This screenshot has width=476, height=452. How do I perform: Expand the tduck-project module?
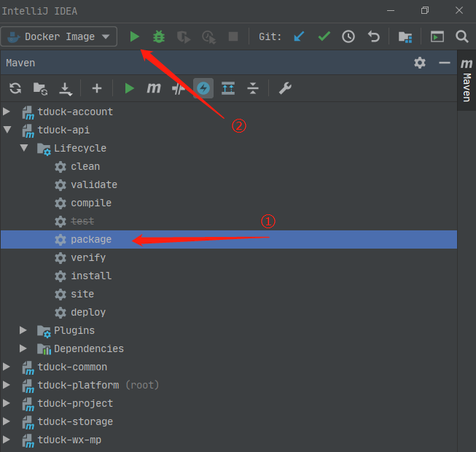(x=7, y=403)
